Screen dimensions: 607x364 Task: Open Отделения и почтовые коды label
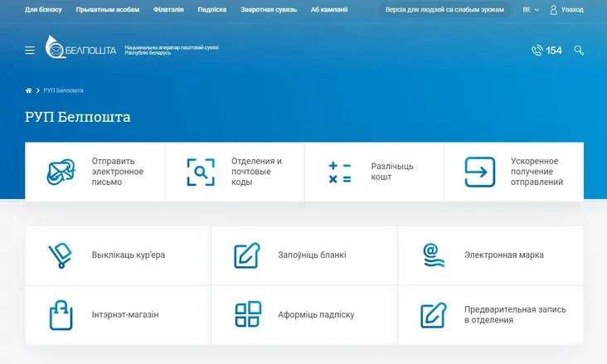[x=257, y=172]
